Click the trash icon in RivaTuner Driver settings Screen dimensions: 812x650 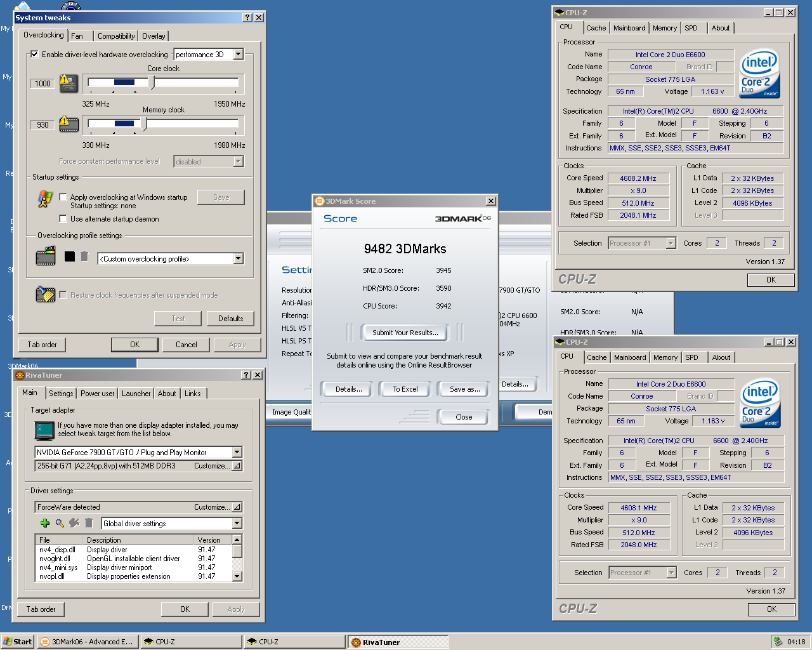pos(89,523)
